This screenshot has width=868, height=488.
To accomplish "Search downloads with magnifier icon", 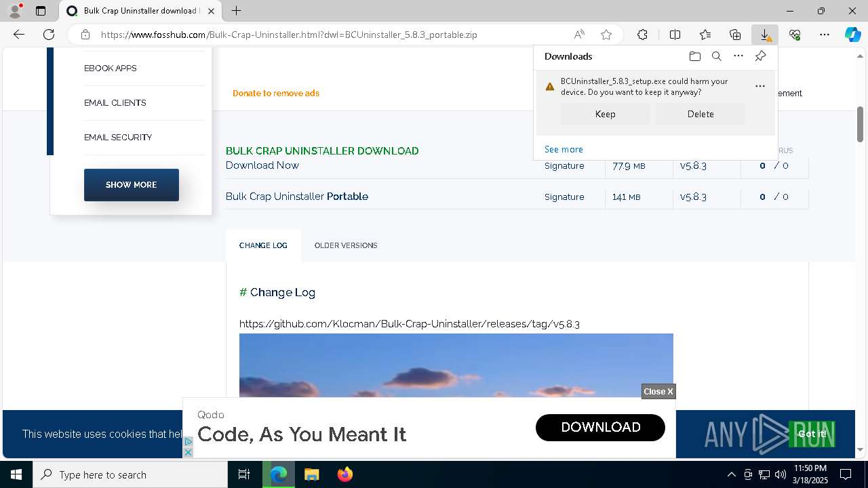I will pyautogui.click(x=716, y=56).
